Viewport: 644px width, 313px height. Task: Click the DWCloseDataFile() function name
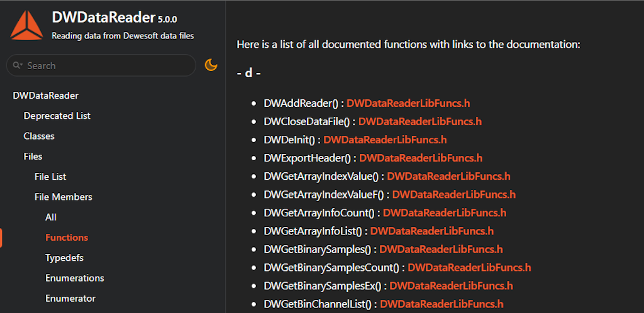point(307,121)
